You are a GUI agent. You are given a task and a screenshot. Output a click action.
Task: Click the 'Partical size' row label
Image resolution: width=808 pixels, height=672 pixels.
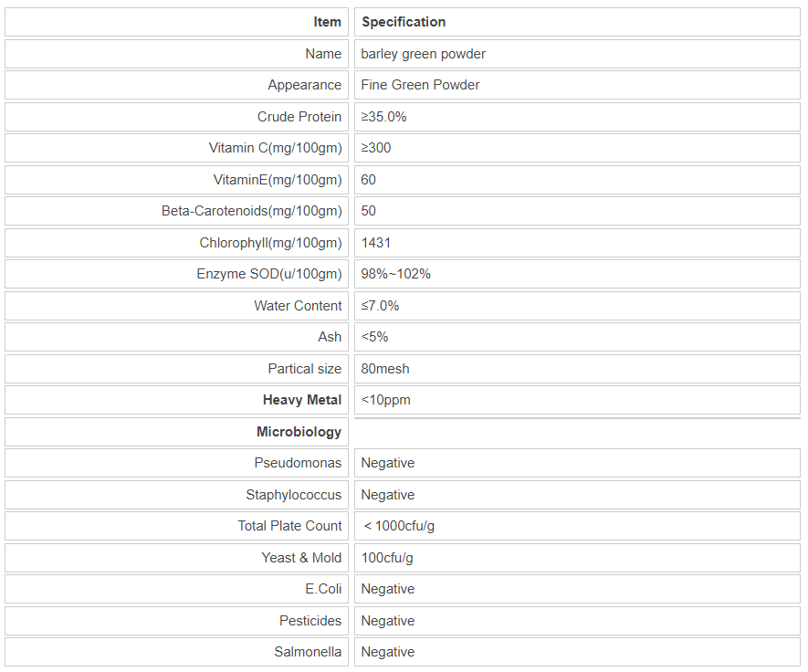(x=305, y=369)
